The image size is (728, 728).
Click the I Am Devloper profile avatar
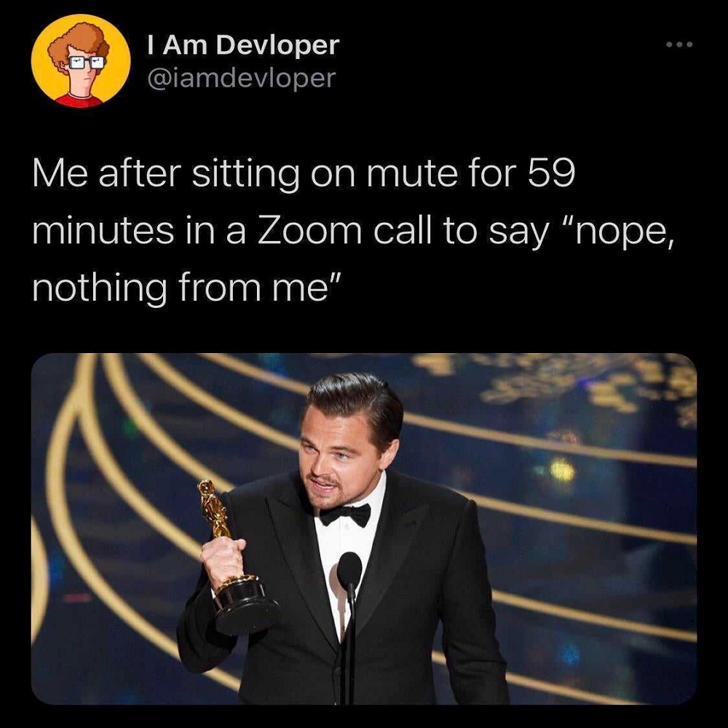(x=81, y=61)
